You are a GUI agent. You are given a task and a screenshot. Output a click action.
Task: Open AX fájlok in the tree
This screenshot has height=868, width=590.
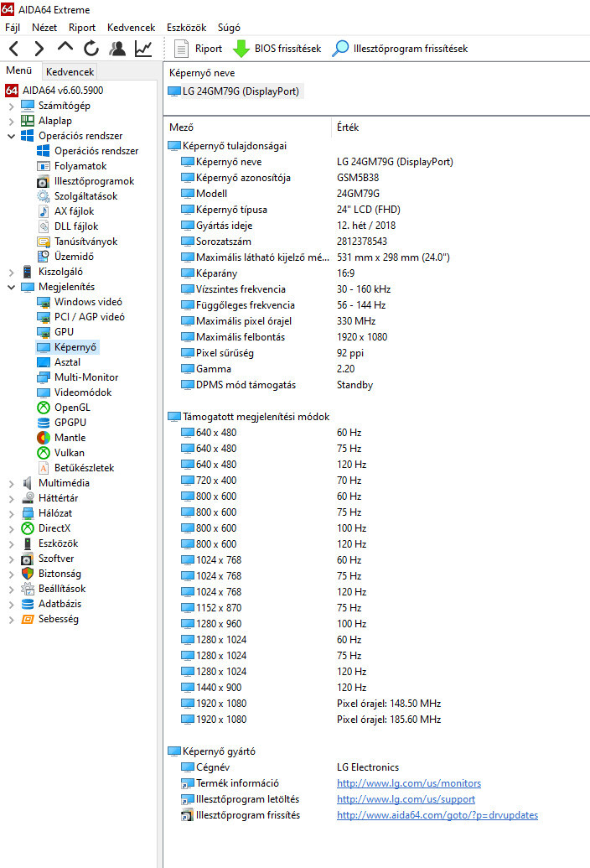point(65,211)
